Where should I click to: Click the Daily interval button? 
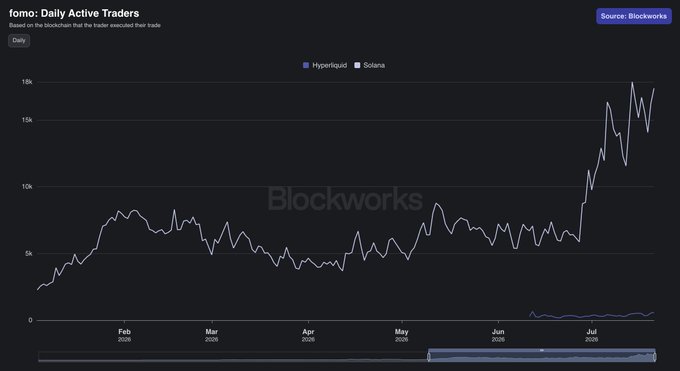(19, 40)
